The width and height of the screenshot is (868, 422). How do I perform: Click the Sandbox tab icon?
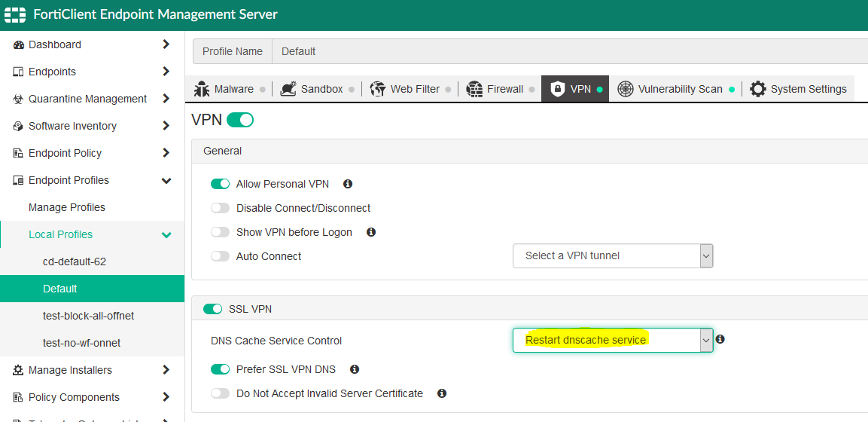click(x=288, y=89)
